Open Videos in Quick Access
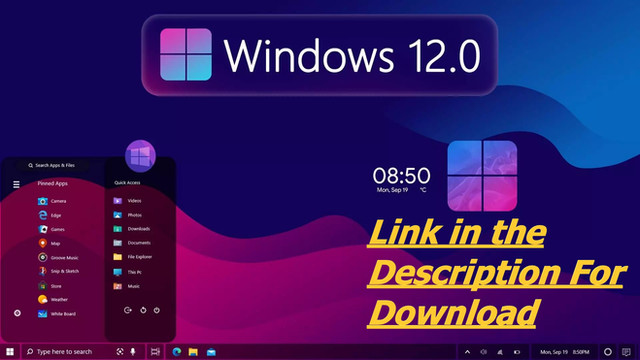 [x=127, y=201]
